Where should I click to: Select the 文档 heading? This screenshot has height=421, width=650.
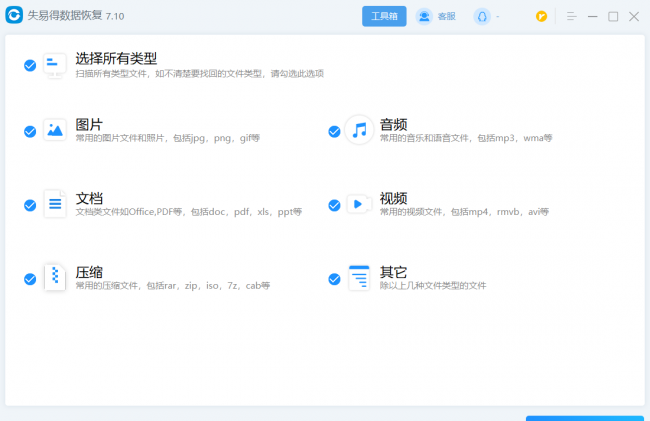coord(89,198)
